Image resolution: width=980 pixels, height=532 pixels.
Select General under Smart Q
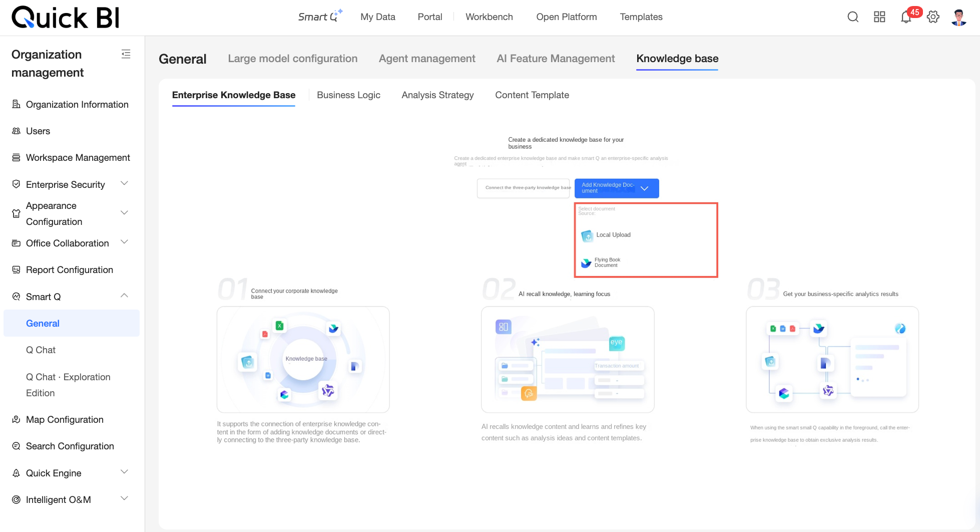[72, 323]
